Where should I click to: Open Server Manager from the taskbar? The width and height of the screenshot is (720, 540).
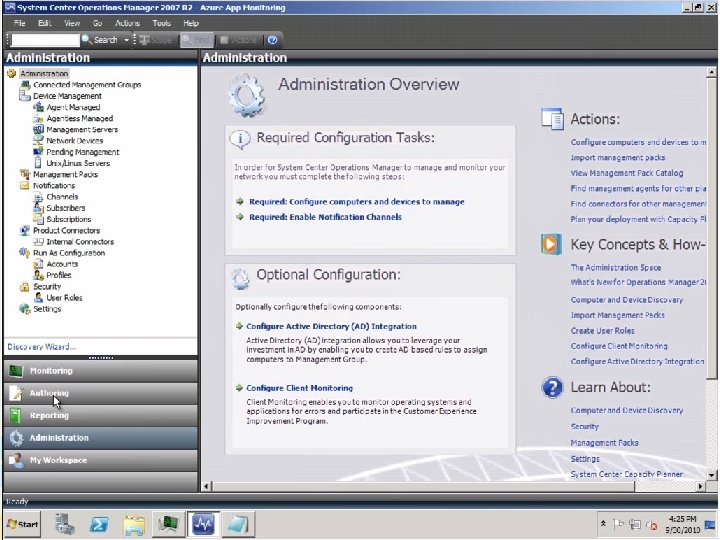click(65, 524)
